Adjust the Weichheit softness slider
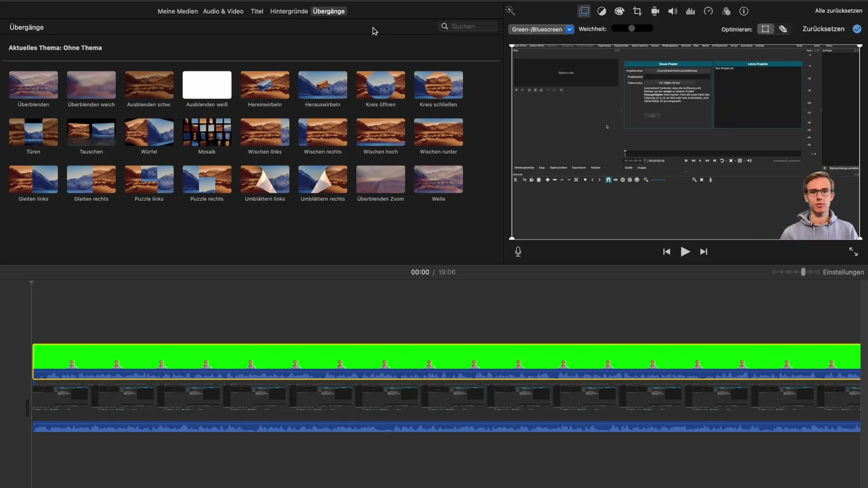The image size is (868, 488). coord(632,28)
